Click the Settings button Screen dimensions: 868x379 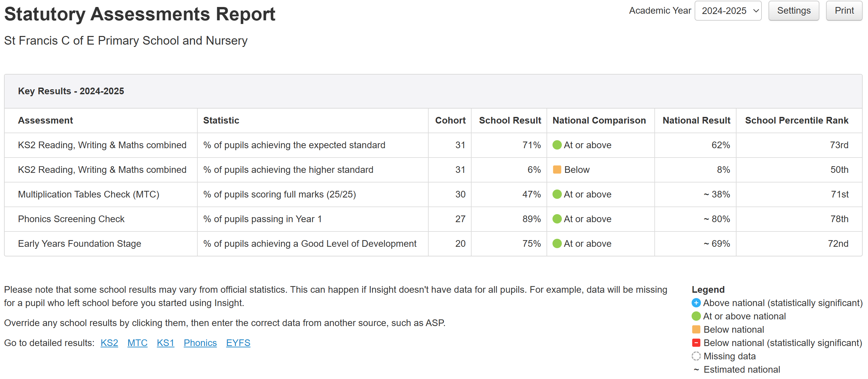click(793, 11)
